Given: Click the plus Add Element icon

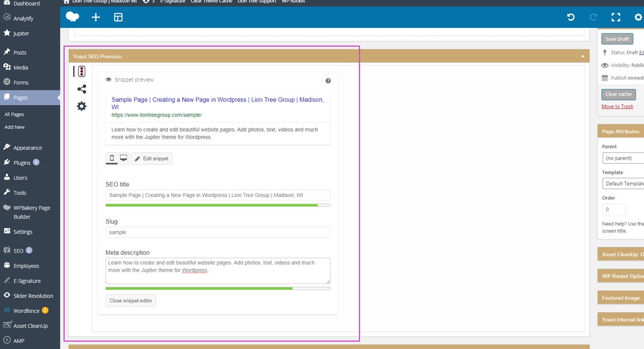Looking at the screenshot, I should tap(96, 17).
